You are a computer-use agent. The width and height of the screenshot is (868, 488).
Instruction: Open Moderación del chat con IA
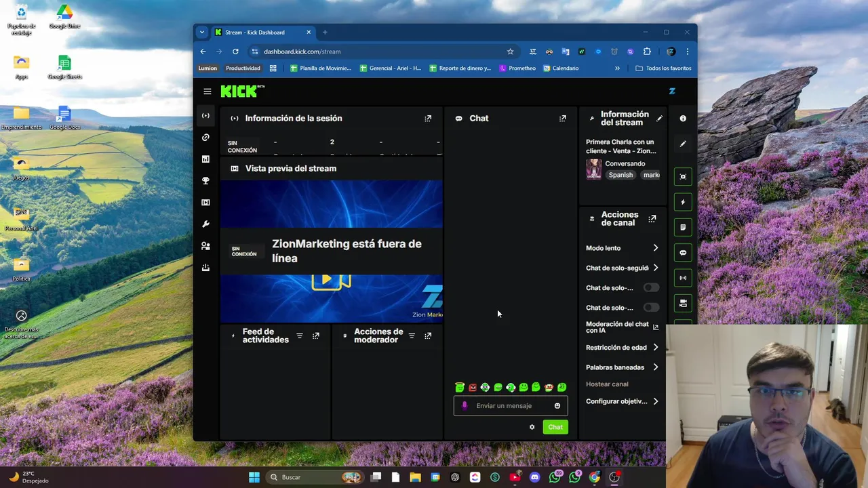tap(623, 327)
